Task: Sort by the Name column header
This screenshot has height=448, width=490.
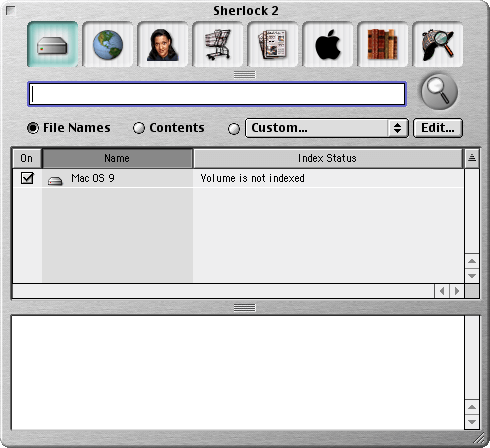Action: click(x=117, y=158)
